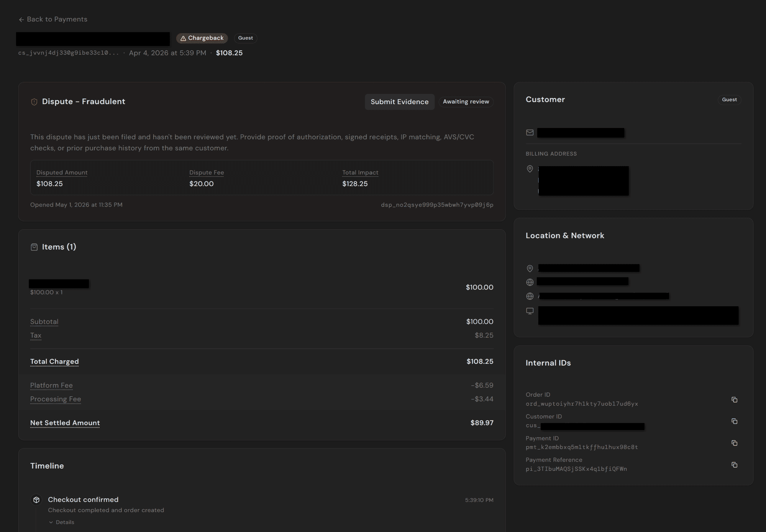The width and height of the screenshot is (766, 532).
Task: Expand the Details under Checkout confirmed
Action: pos(61,522)
